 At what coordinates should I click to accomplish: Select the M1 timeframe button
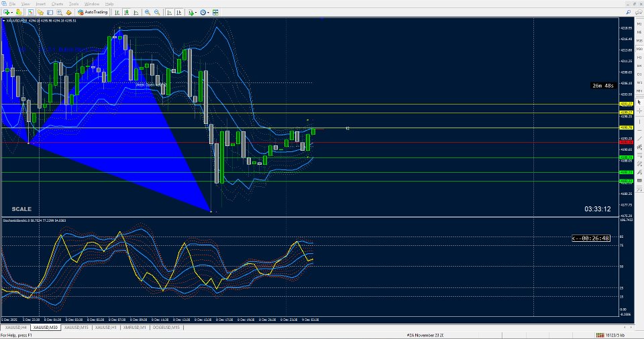tap(639, 24)
